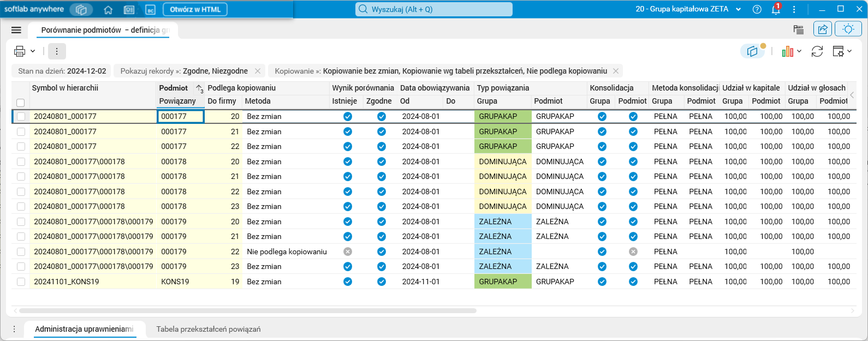Expand the columns chevron at header's right edge
The width and height of the screenshot is (868, 341).
(x=852, y=94)
